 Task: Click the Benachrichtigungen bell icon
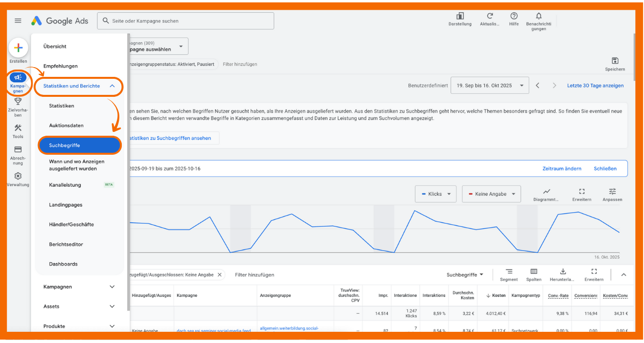tap(539, 16)
